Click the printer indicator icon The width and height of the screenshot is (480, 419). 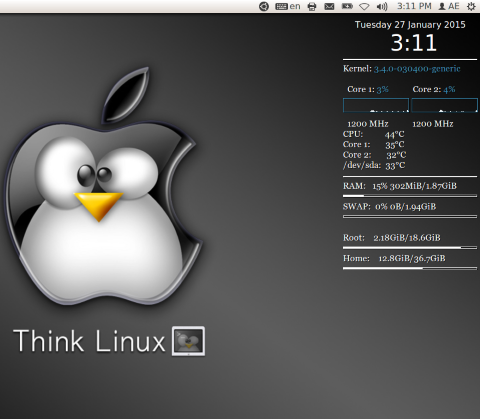coord(312,7)
